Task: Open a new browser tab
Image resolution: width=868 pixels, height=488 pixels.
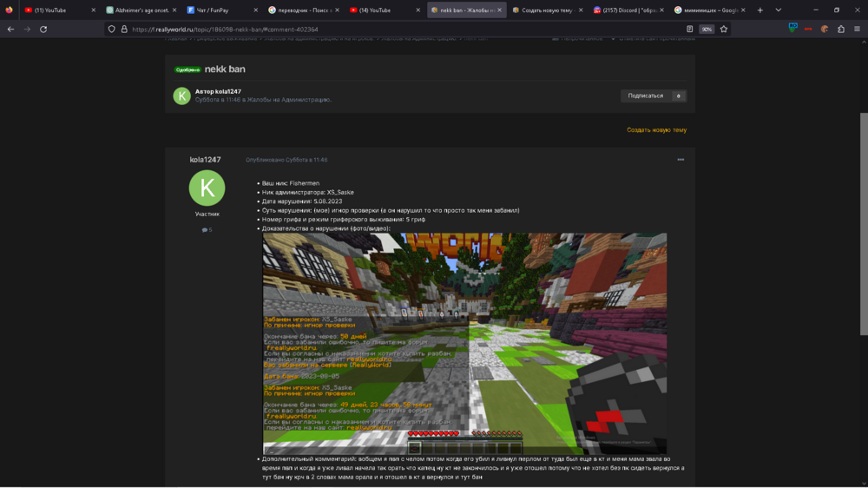Action: [x=760, y=10]
